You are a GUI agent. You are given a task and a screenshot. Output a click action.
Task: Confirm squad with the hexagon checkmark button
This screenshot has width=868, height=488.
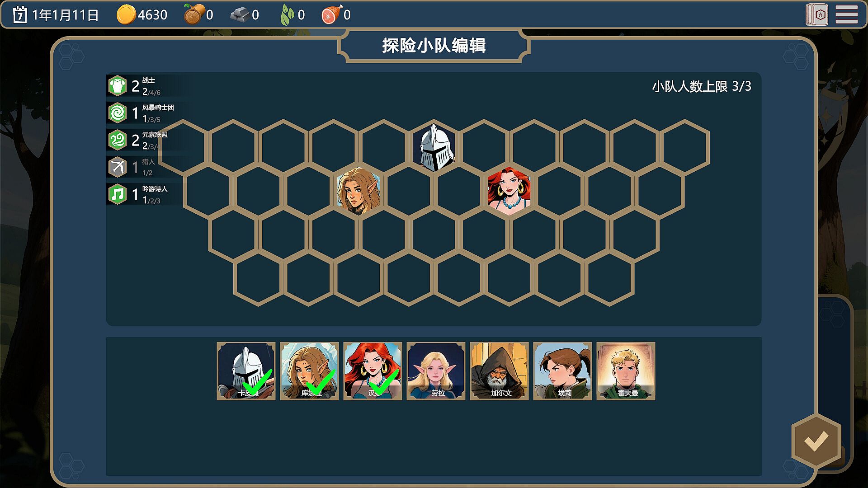816,441
